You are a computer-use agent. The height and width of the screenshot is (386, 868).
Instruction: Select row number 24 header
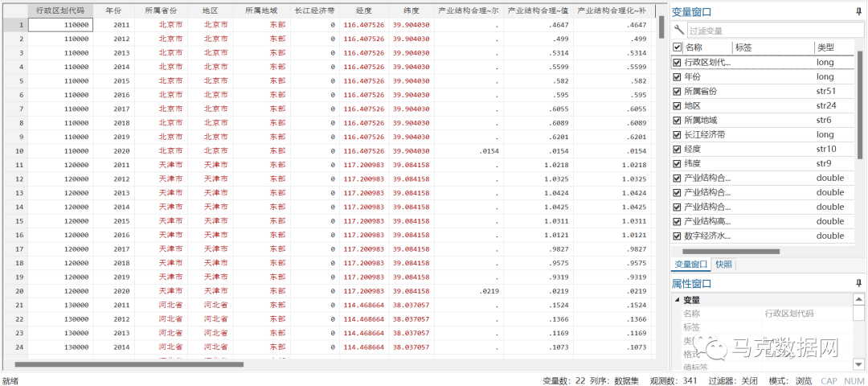click(14, 347)
